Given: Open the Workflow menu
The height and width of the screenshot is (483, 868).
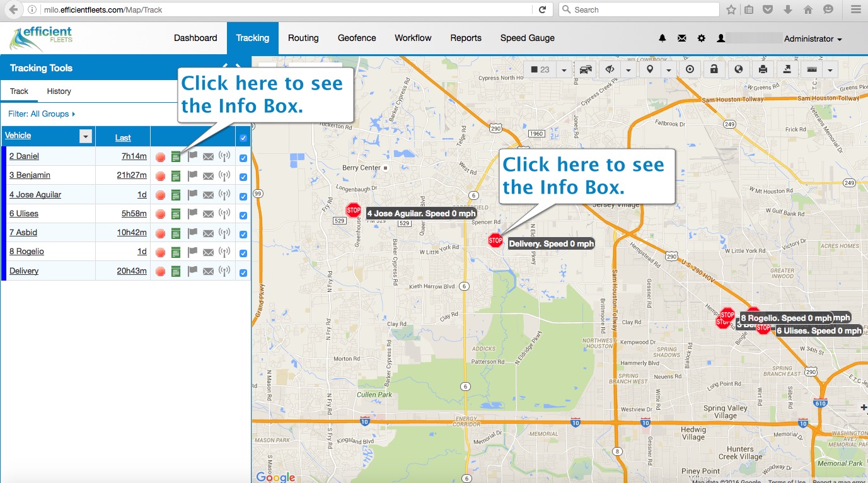Looking at the screenshot, I should tap(413, 38).
